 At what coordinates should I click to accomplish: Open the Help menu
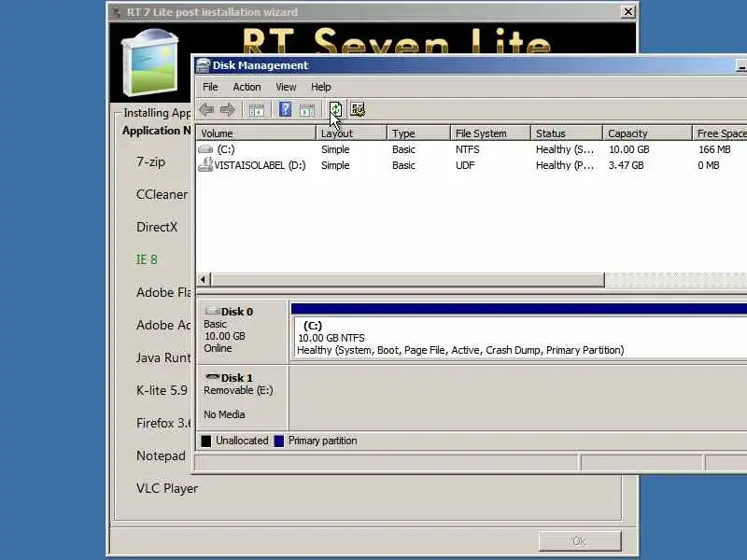[x=320, y=87]
